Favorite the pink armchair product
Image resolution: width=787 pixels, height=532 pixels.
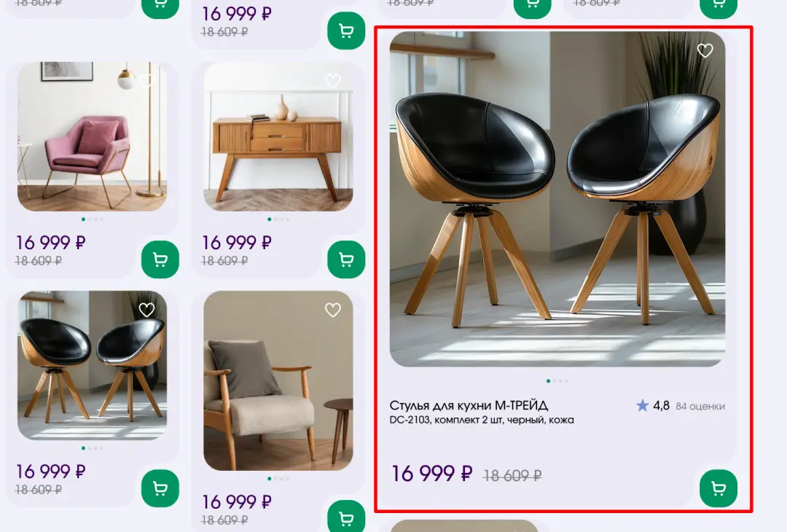(x=146, y=81)
